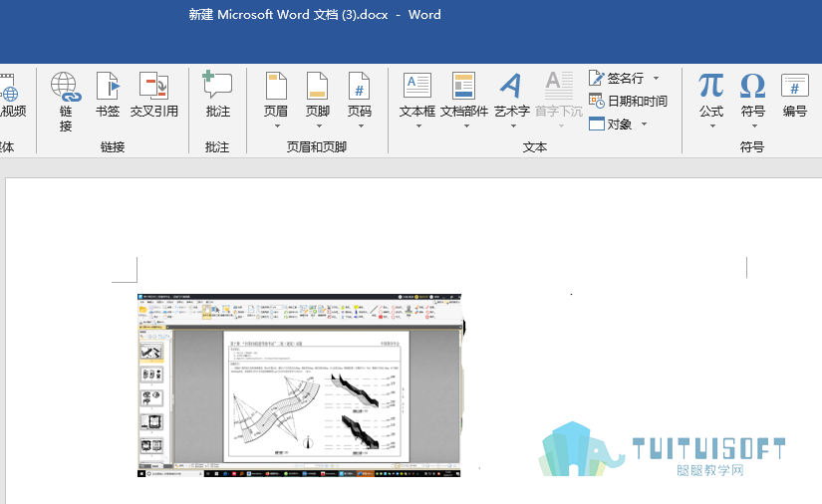
Task: Expand the 符号 dropdown arrow
Action: pyautogui.click(x=754, y=126)
